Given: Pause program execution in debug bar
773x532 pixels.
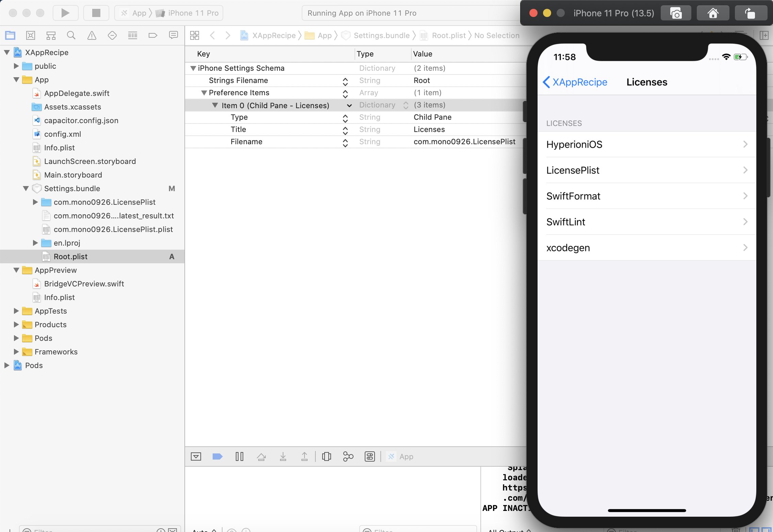Looking at the screenshot, I should point(240,456).
